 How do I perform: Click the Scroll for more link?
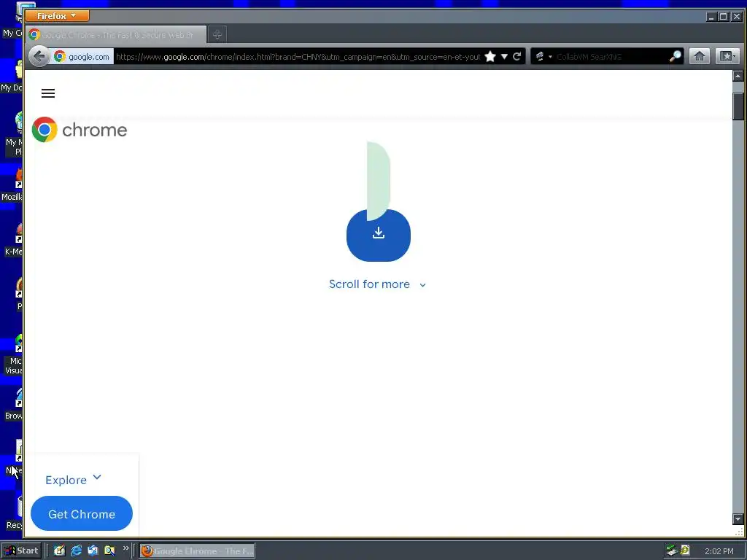point(377,284)
